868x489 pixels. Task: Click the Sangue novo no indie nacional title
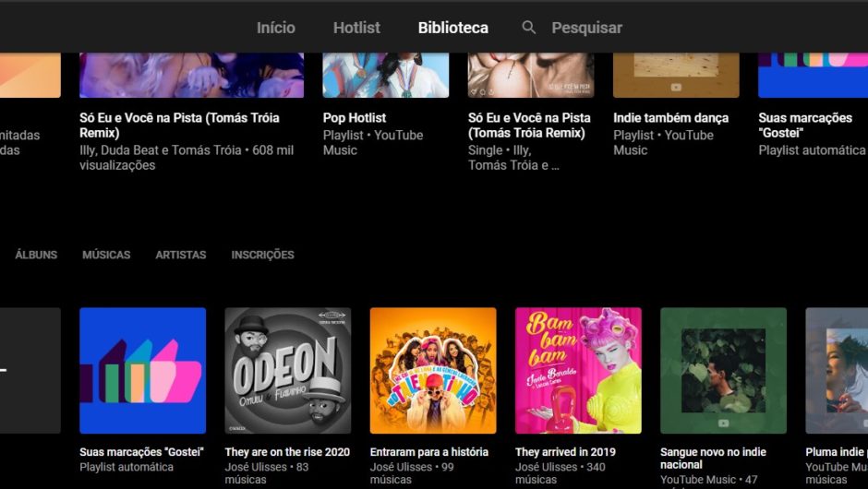tap(713, 458)
